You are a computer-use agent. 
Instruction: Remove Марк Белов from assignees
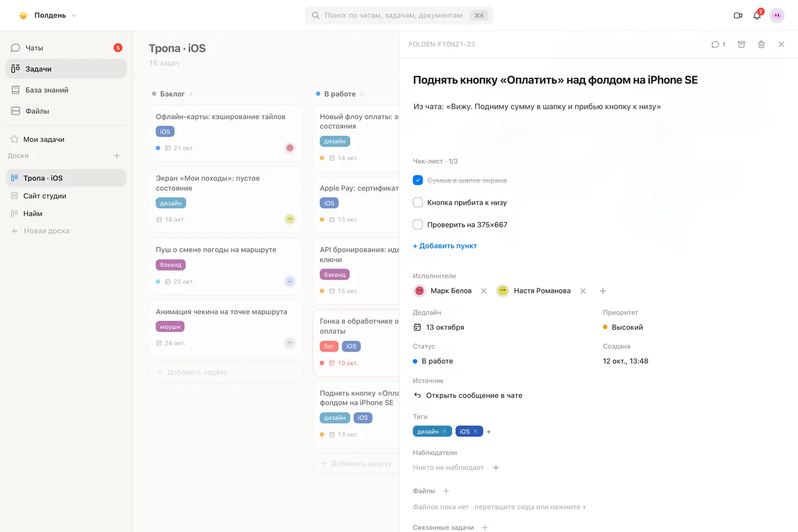tap(484, 291)
